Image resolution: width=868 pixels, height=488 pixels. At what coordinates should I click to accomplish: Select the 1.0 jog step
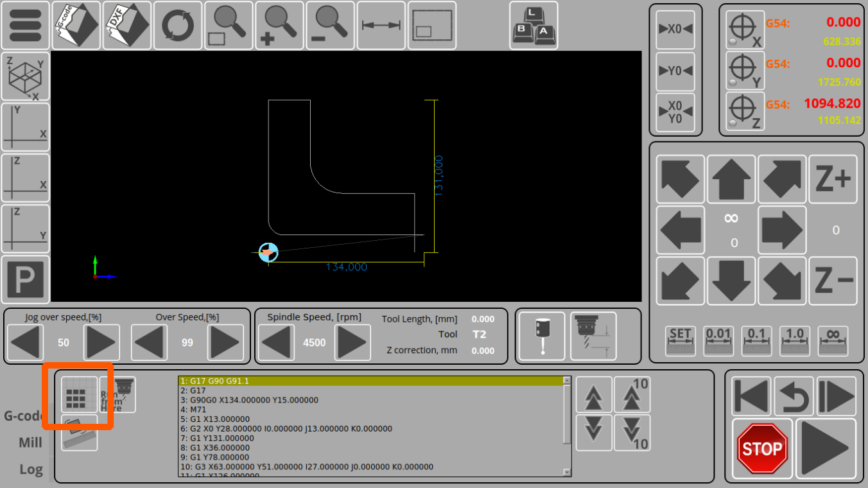click(795, 341)
